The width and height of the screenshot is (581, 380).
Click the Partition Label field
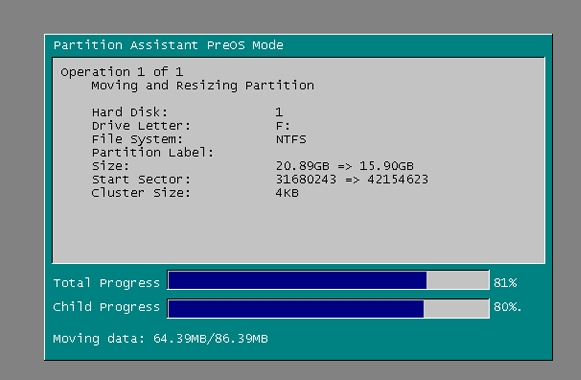pyautogui.click(x=153, y=153)
